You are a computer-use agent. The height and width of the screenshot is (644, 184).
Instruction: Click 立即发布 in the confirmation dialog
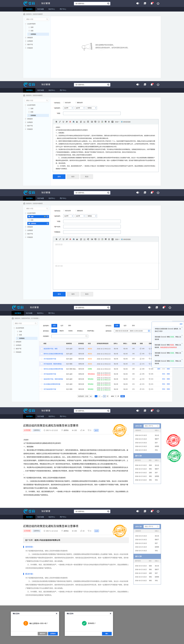[x=53, y=633]
